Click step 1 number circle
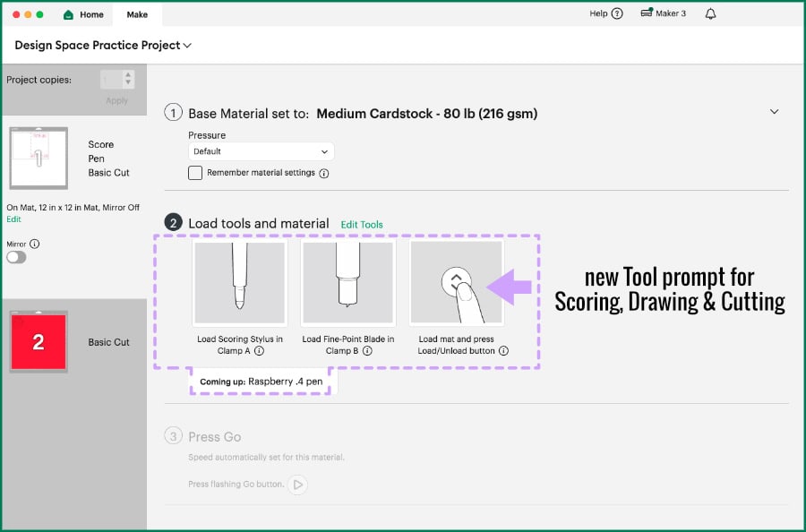Screen dimensions: 806x532 pyautogui.click(x=173, y=112)
